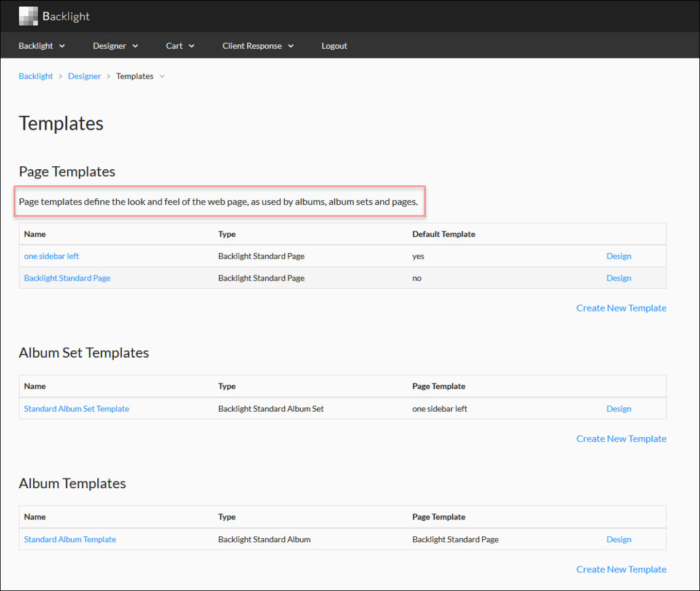
Task: Create New Template under Page Templates
Action: [621, 308]
